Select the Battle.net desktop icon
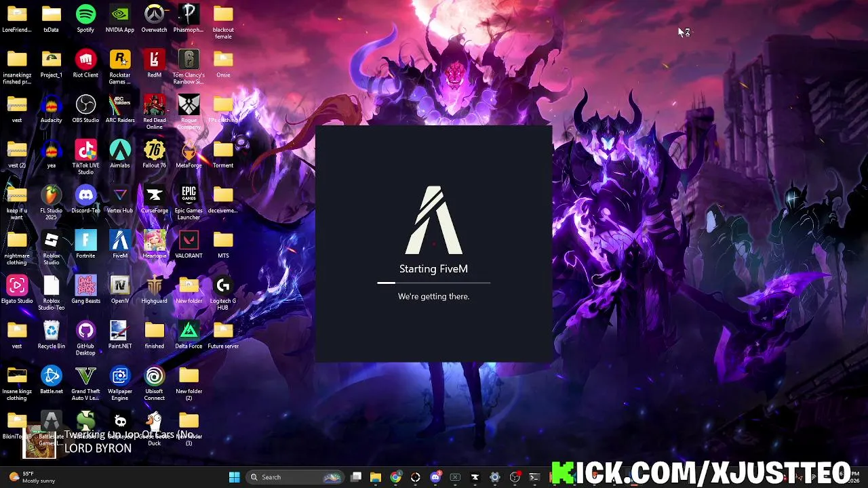The height and width of the screenshot is (488, 868). (x=52, y=380)
